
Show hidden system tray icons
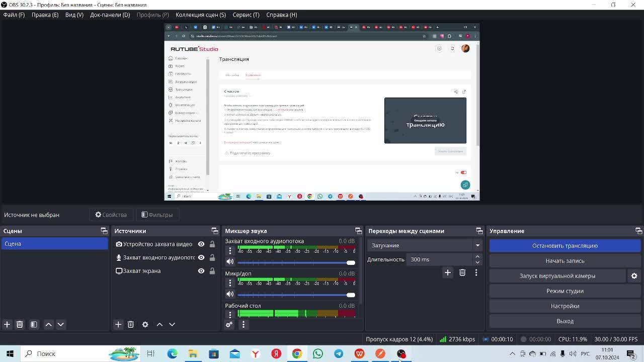coord(512,353)
